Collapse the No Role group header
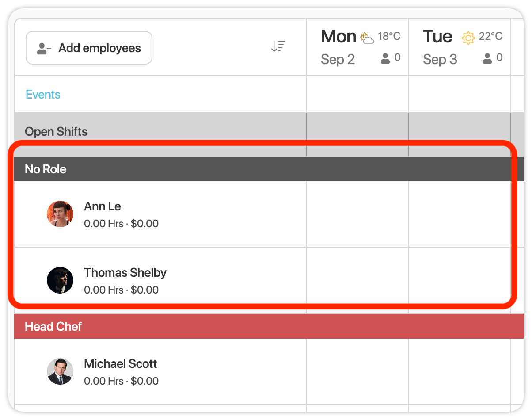The height and width of the screenshot is (420, 532). (x=269, y=169)
